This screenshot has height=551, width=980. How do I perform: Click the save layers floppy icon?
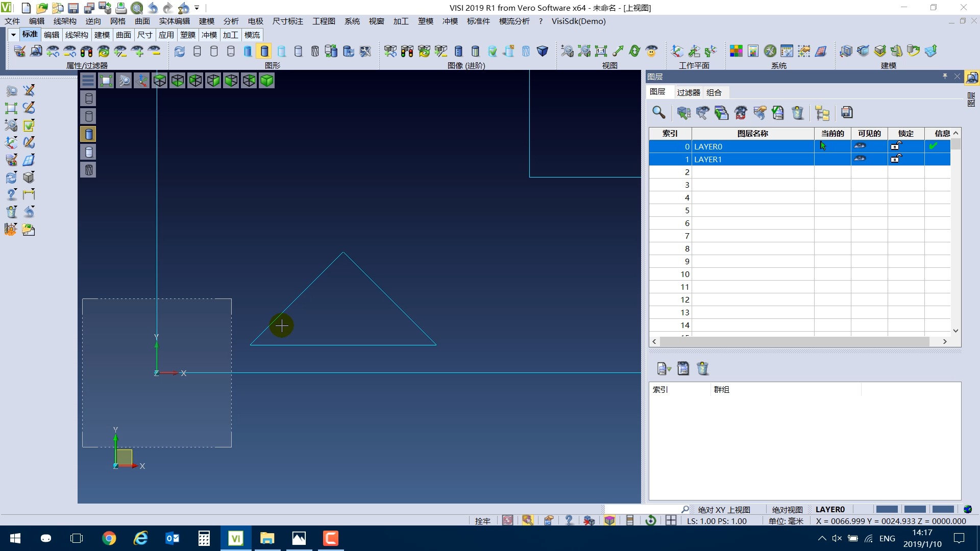[x=847, y=113]
